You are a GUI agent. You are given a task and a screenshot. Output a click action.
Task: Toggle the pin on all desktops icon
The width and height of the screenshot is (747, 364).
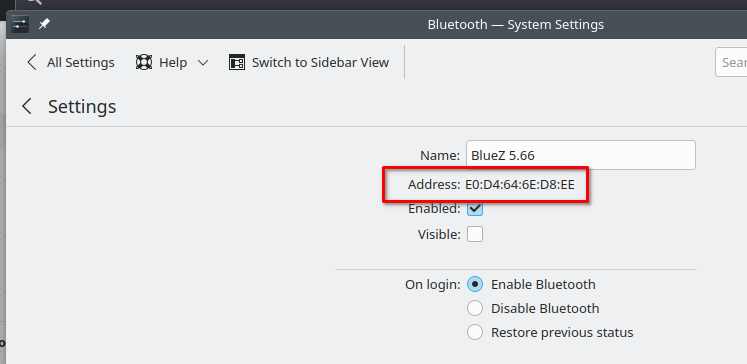point(44,24)
